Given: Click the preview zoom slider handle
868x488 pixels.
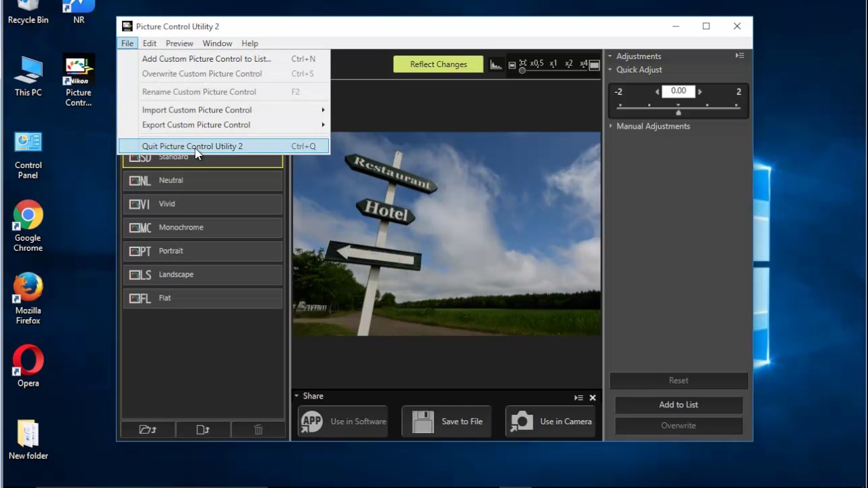Looking at the screenshot, I should [522, 70].
